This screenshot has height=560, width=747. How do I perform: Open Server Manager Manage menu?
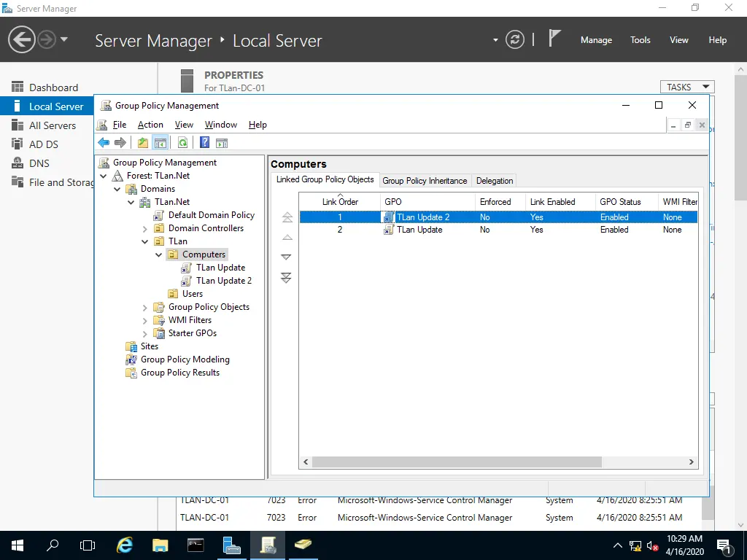point(596,40)
